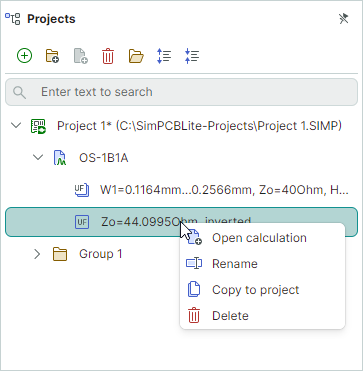This screenshot has height=371, width=363.
Task: Click the OS-1B1A structure icon
Action: (60, 158)
